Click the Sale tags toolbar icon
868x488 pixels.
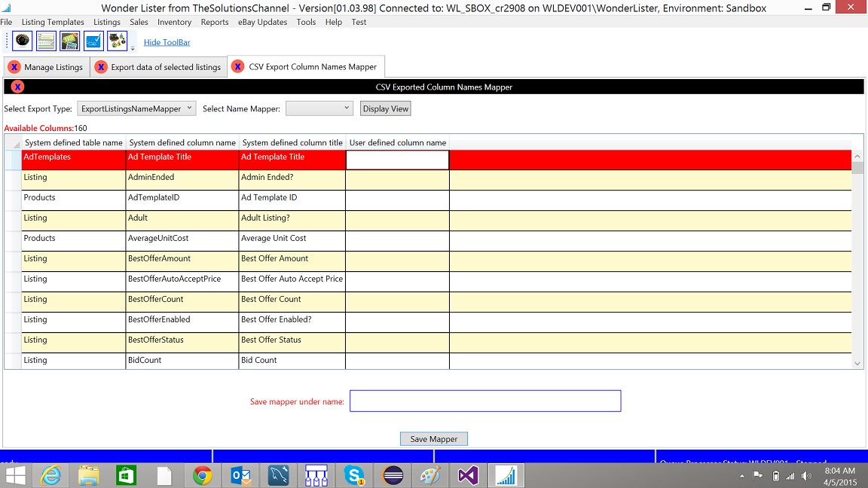pyautogui.click(x=70, y=41)
